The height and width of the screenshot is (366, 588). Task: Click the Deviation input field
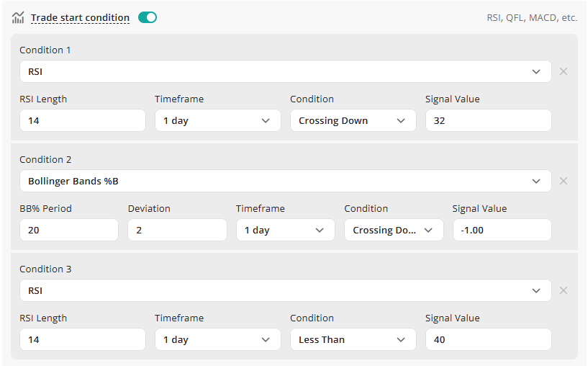[177, 230]
